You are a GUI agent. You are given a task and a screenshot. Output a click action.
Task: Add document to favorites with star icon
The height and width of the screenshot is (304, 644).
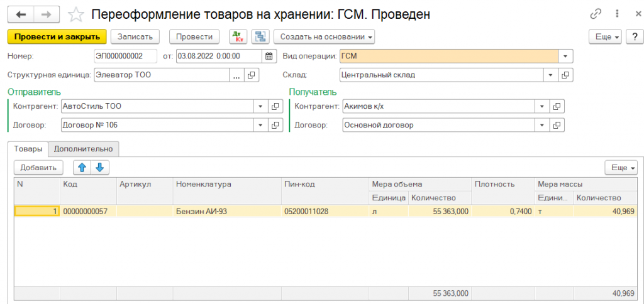click(x=75, y=14)
